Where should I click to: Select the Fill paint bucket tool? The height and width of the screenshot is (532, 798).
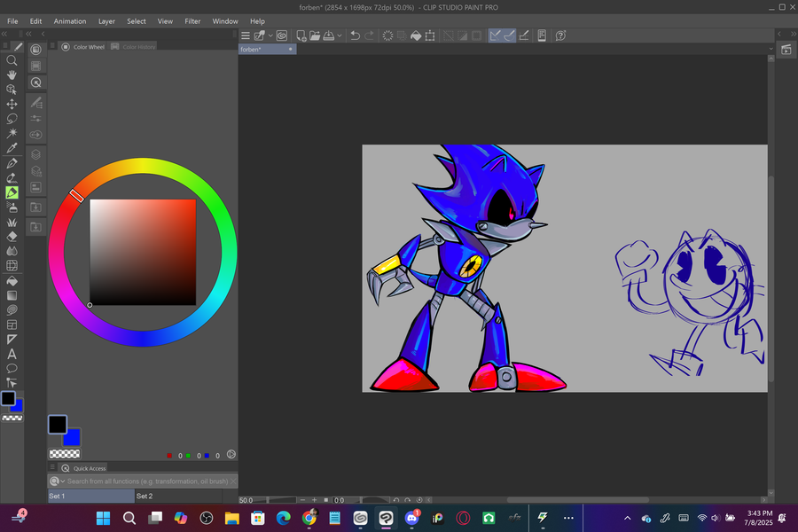[x=12, y=281]
